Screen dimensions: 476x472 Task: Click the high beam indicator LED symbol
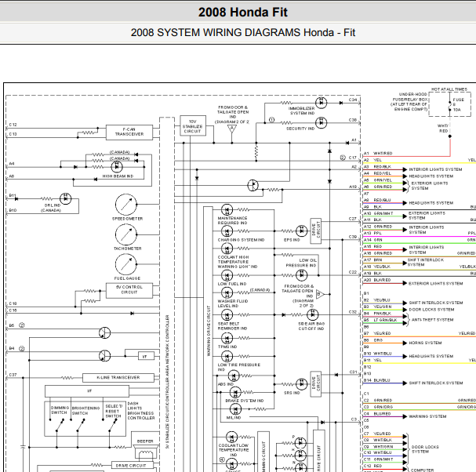tap(117, 167)
